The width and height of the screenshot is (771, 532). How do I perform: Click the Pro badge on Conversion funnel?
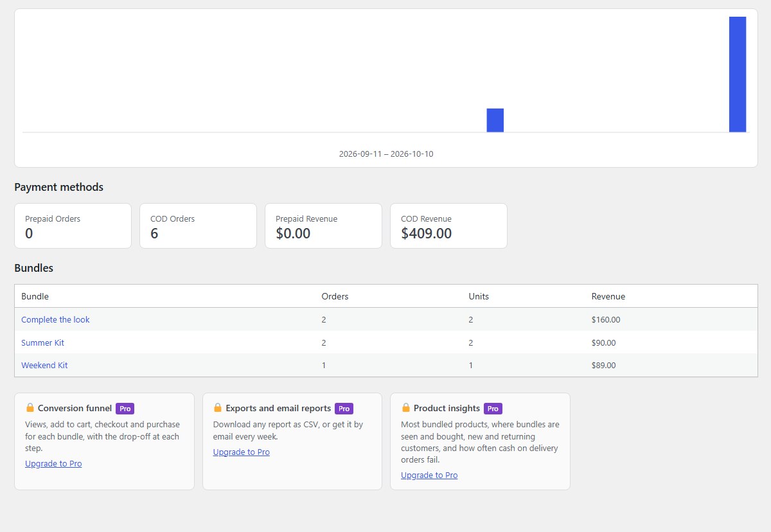(x=125, y=408)
